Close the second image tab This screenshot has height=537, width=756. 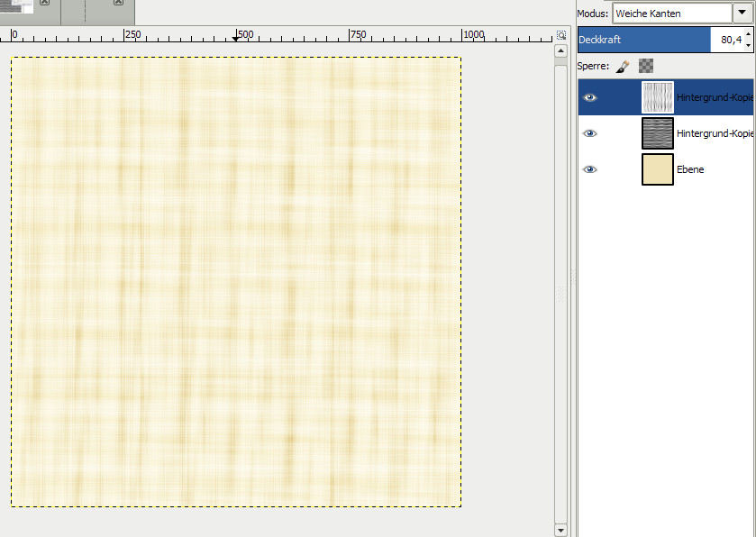(119, 4)
